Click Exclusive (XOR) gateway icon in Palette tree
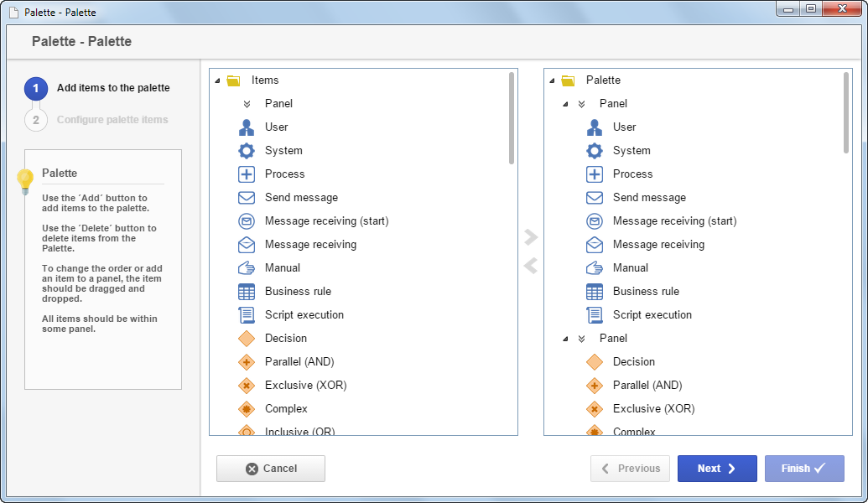Screen dimensions: 868x503 tap(595, 409)
